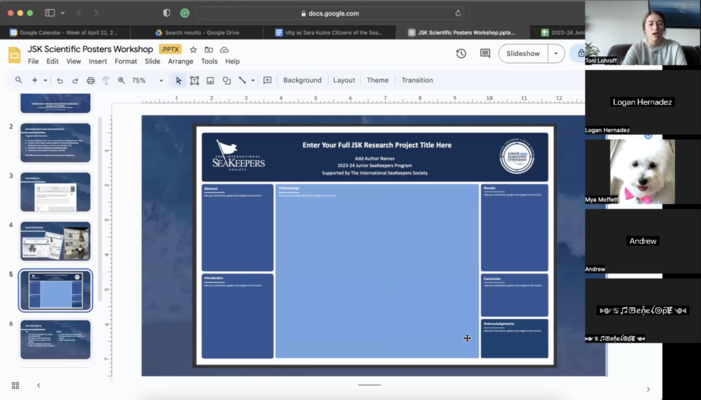Open the Safari tab group dropdown arrow
Viewport: 701px width, 400px height.
click(63, 13)
